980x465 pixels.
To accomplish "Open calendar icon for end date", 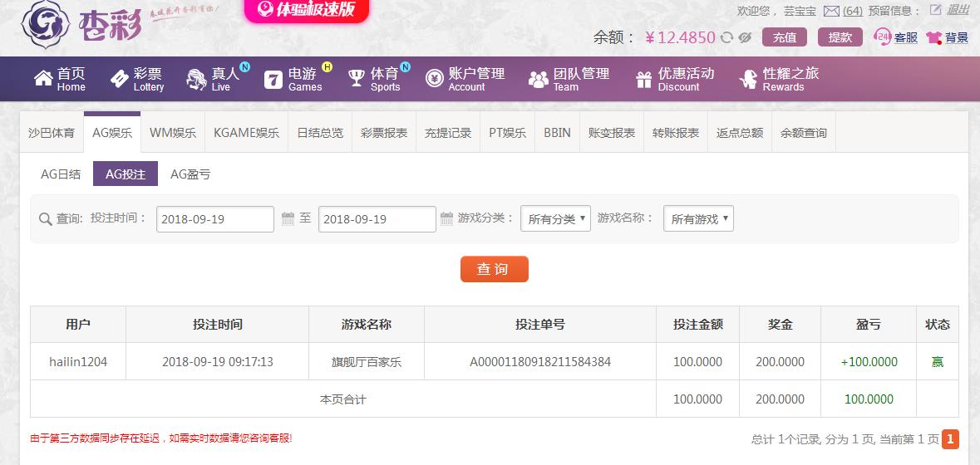I will [446, 219].
